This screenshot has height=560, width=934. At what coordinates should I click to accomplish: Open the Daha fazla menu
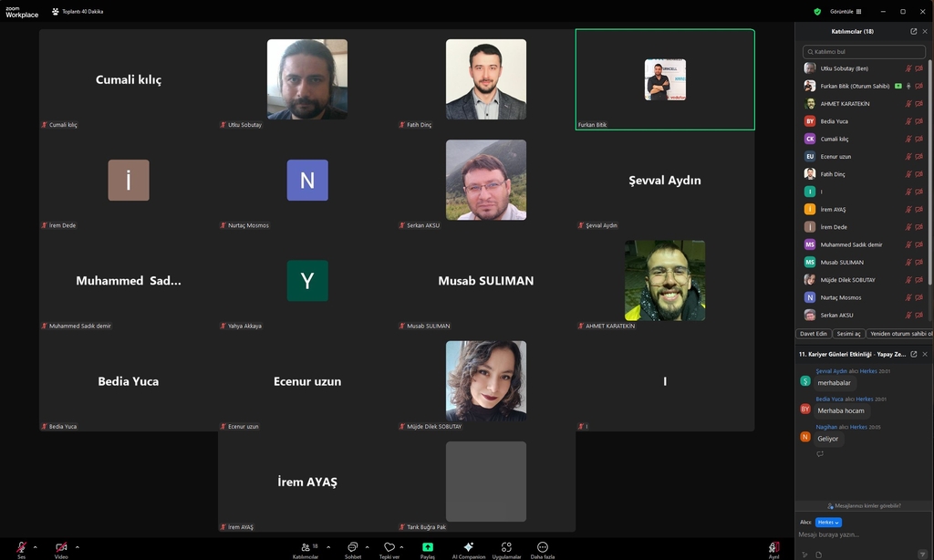543,550
